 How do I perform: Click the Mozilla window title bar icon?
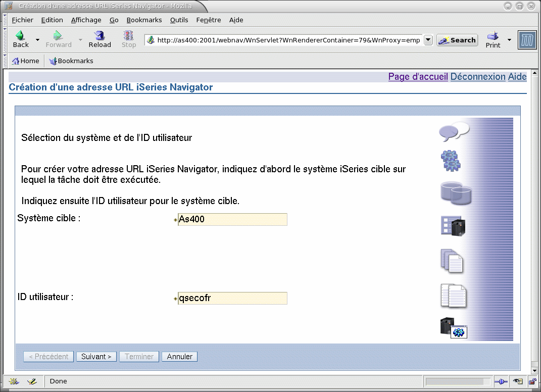pos(9,6)
